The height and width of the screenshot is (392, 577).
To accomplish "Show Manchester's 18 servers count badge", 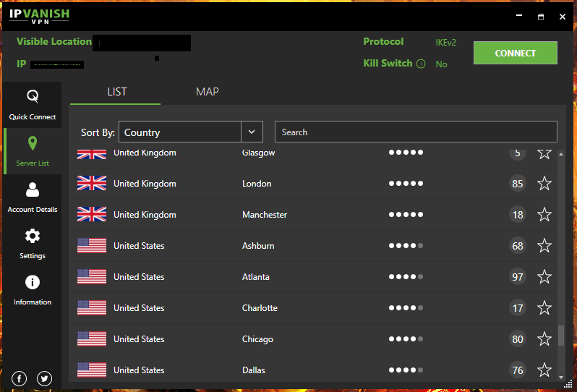I will [x=518, y=215].
